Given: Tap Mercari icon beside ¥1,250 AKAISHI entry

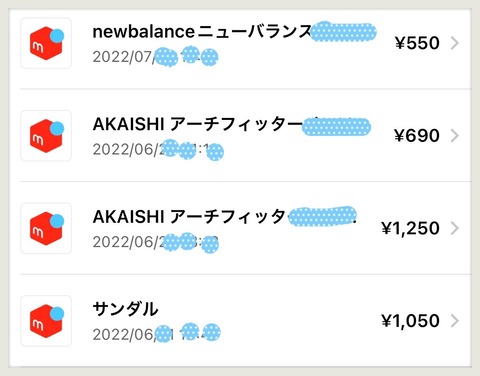Looking at the screenshot, I should (46, 228).
